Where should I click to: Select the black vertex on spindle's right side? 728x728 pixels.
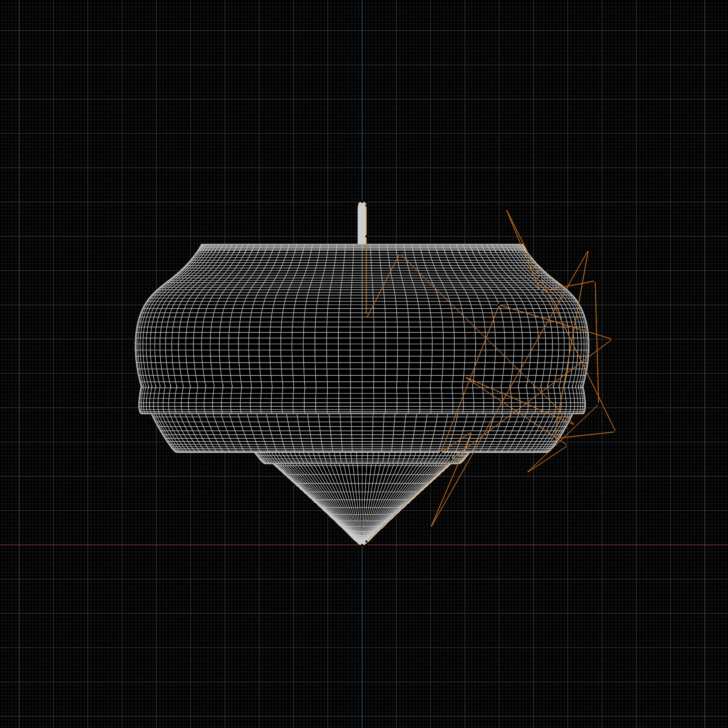coord(366,236)
